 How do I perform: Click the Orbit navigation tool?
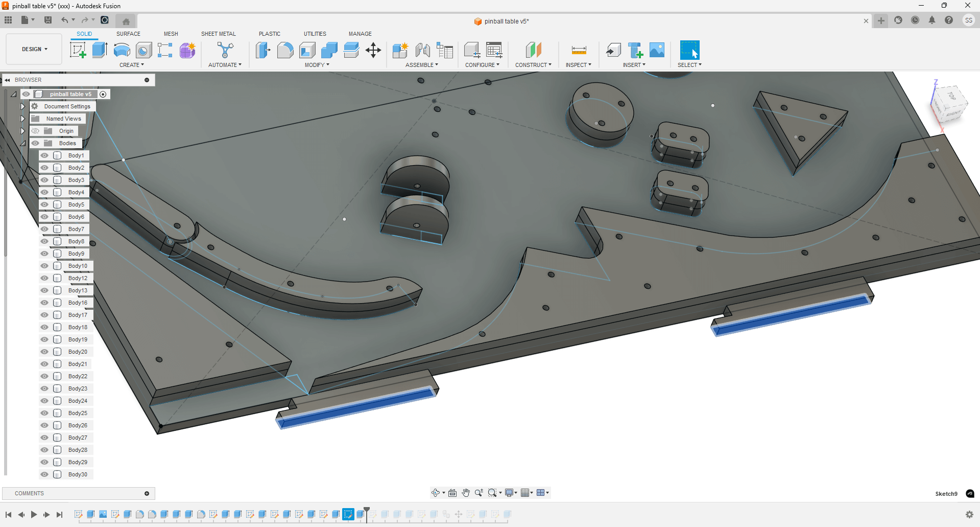tap(436, 493)
